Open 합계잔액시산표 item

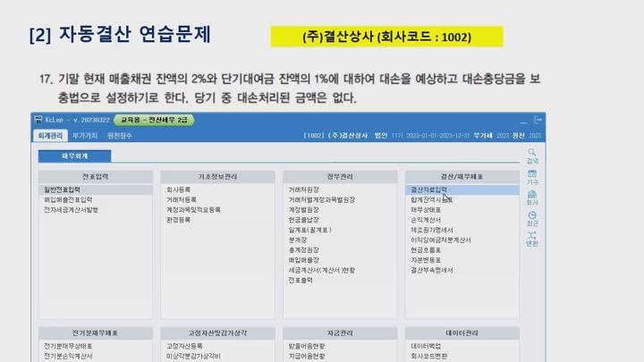(431, 199)
